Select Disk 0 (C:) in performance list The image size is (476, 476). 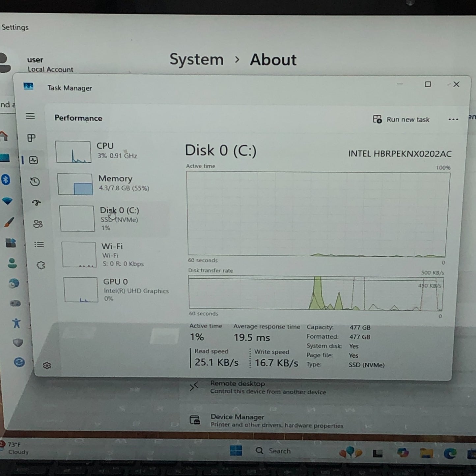[x=113, y=219]
